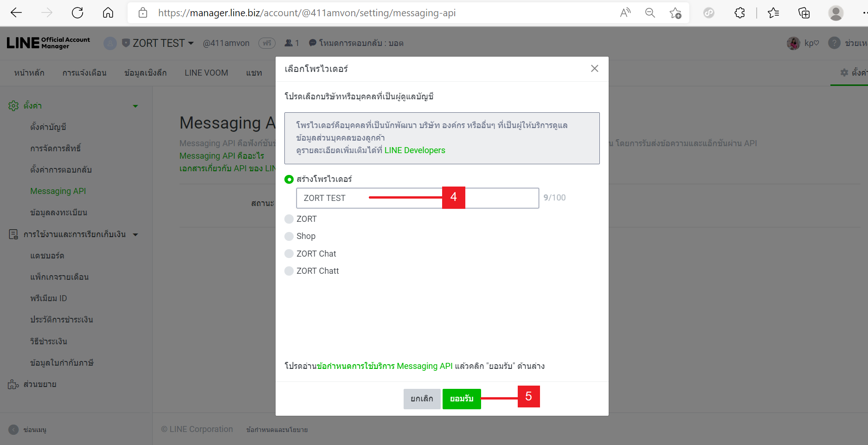Click the free plan badge
868x445 pixels.
point(267,43)
